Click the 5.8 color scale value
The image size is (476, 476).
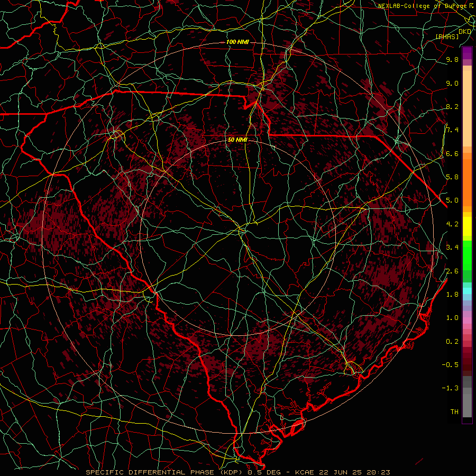coord(452,177)
